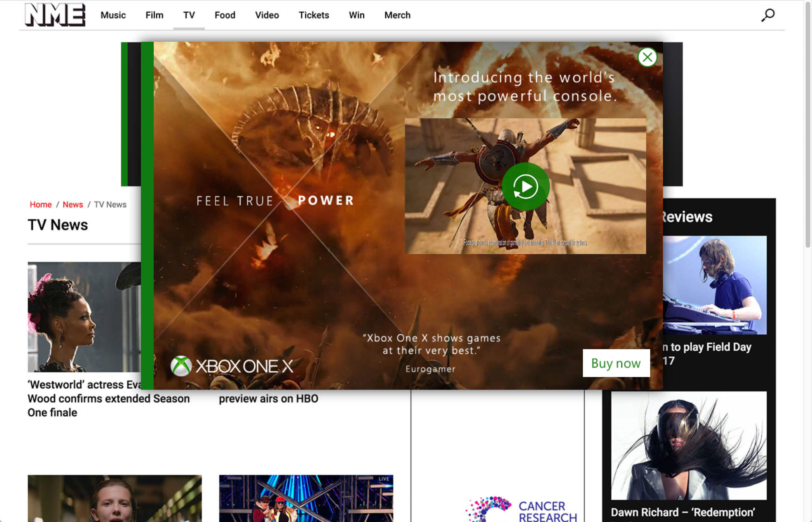The image size is (812, 522).
Task: Open the search magnifier icon
Action: point(768,15)
